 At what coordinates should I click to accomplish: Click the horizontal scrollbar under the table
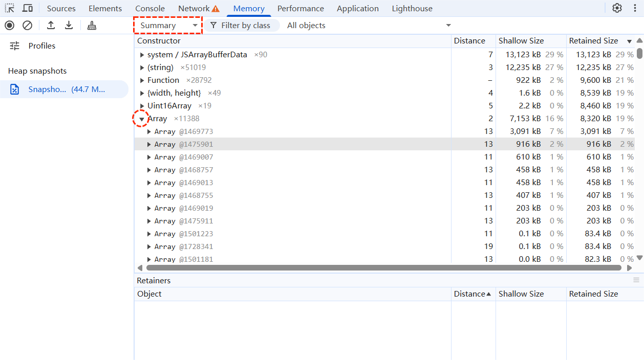383,267
